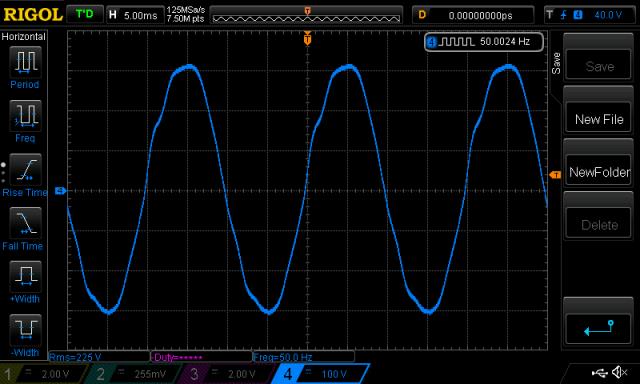Select the Period measurement icon
This screenshot has height=384, width=640.
coord(25,62)
